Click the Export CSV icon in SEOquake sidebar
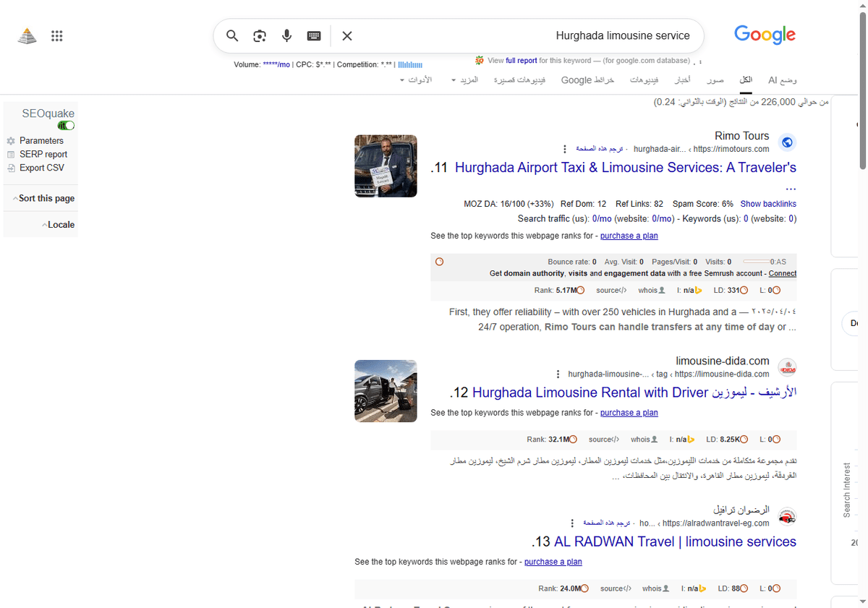Viewport: 868px width, 608px height. (12, 167)
